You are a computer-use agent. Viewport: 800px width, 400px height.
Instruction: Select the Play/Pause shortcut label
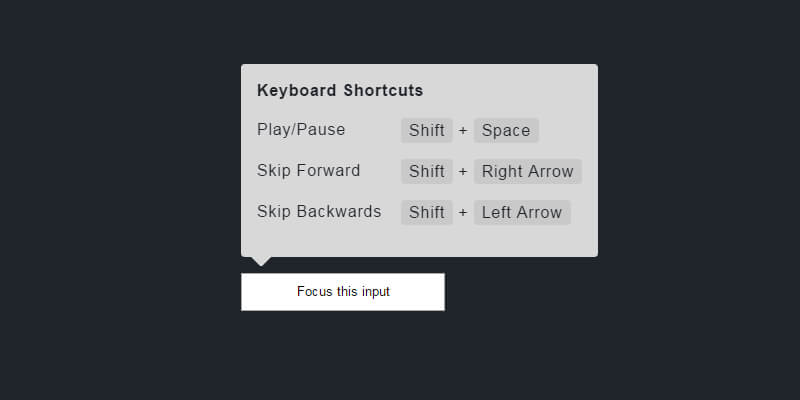301,130
